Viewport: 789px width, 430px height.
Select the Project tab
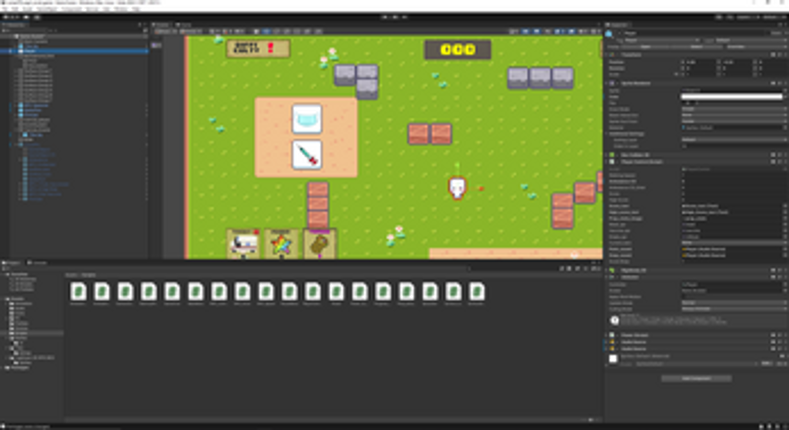pos(13,263)
